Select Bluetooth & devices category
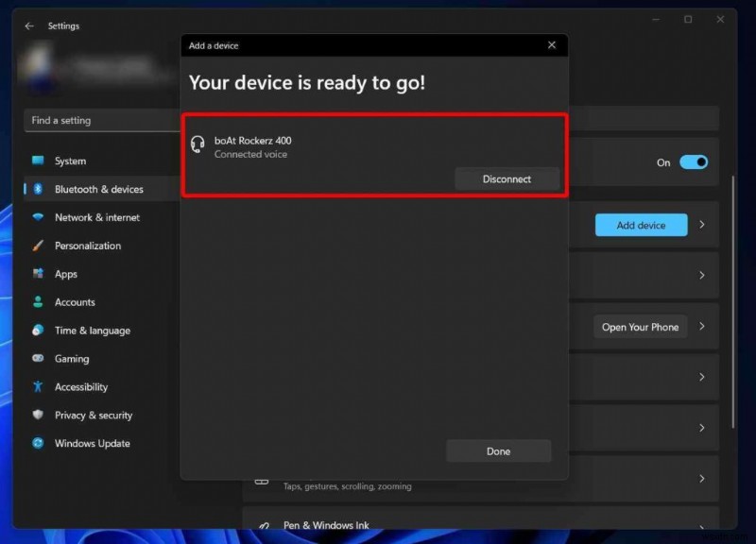 [101, 189]
